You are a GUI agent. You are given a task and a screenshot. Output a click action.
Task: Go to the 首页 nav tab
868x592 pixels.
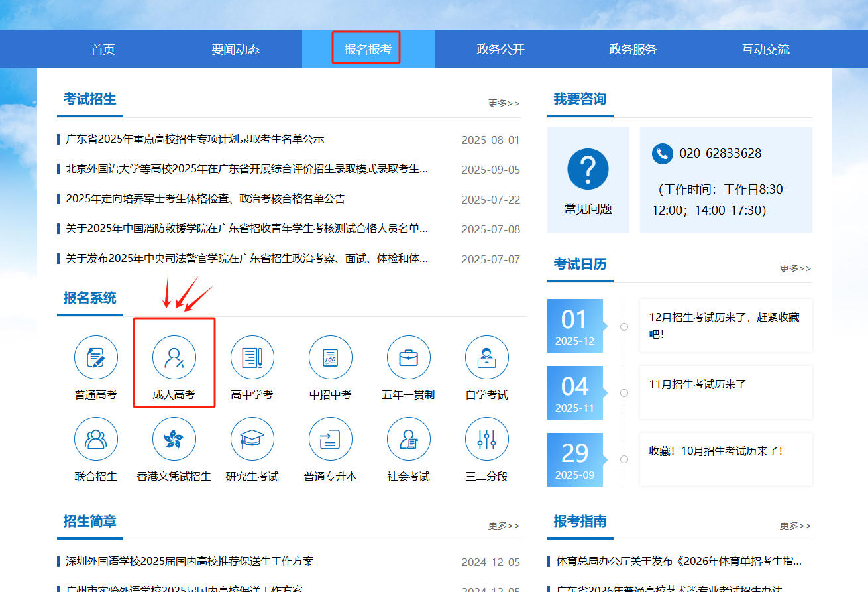point(103,50)
